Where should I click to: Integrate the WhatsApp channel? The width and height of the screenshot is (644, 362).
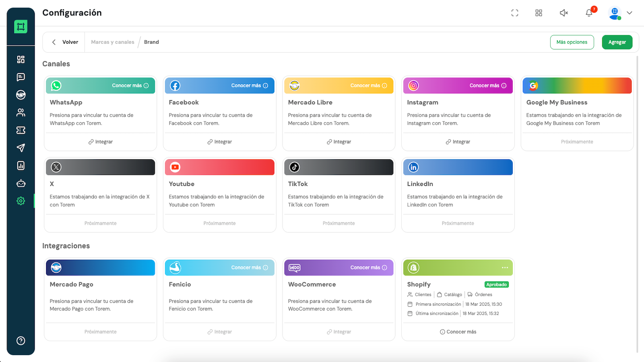101,142
